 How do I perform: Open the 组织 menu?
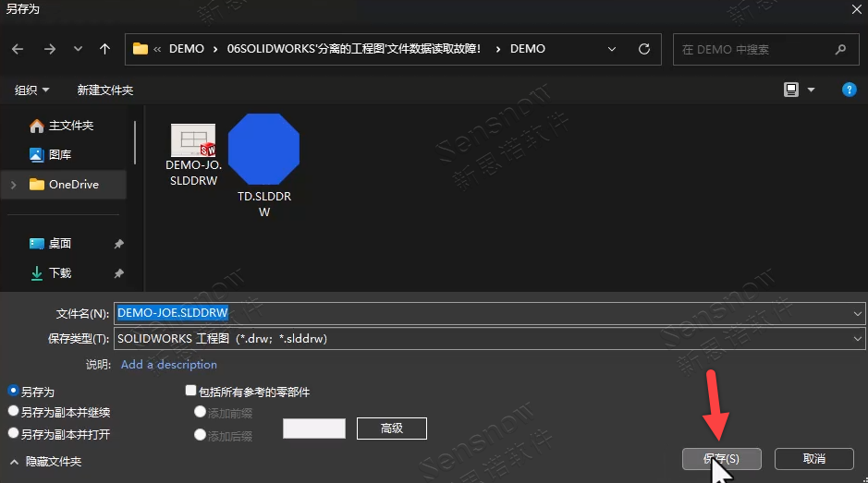click(x=31, y=90)
